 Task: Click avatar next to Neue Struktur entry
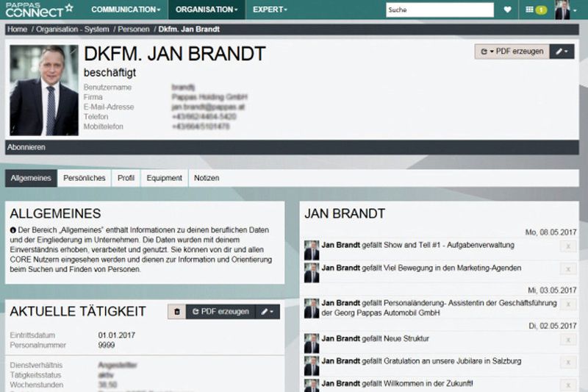[x=312, y=343]
